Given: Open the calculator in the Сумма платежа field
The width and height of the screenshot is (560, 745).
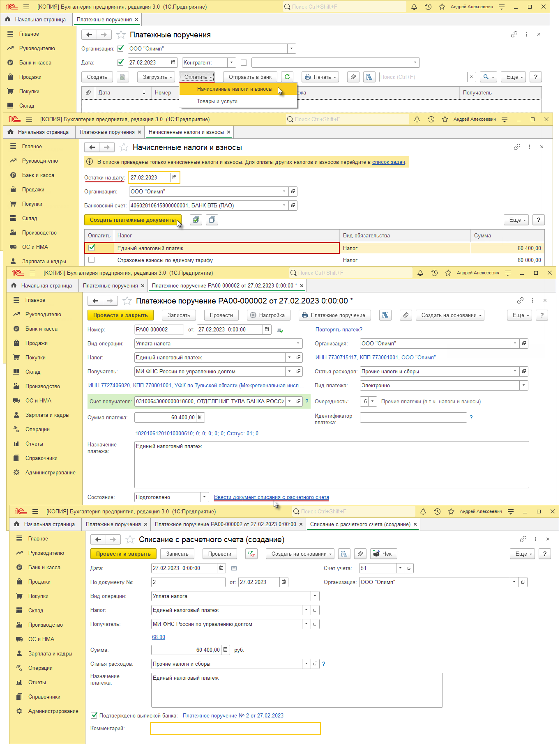Looking at the screenshot, I should pos(200,417).
